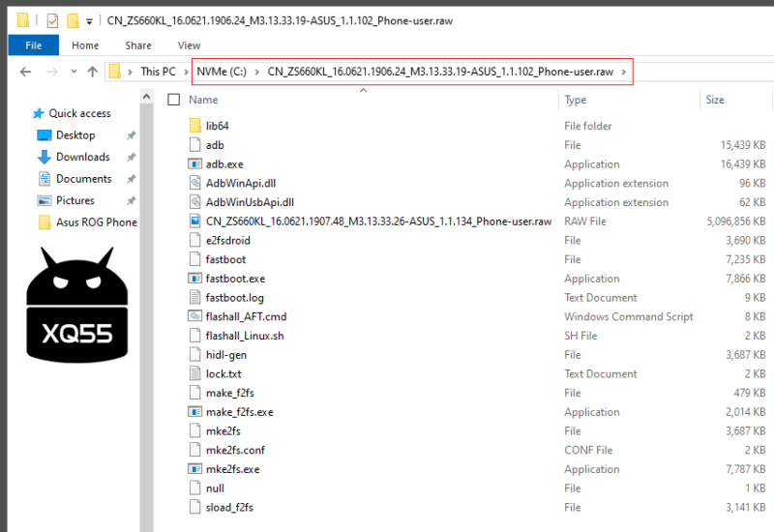Viewport: 774px width, 532px height.
Task: Open the File menu
Action: click(33, 45)
